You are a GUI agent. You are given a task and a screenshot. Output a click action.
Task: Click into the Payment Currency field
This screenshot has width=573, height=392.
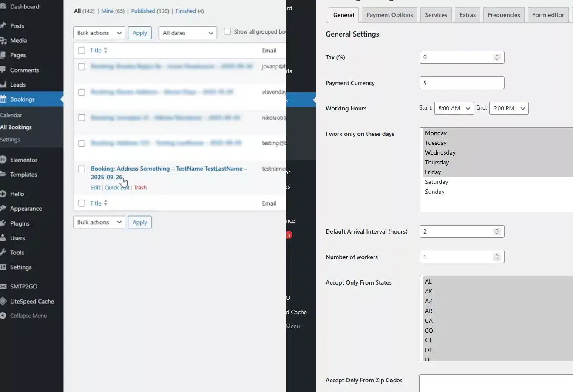coord(462,83)
